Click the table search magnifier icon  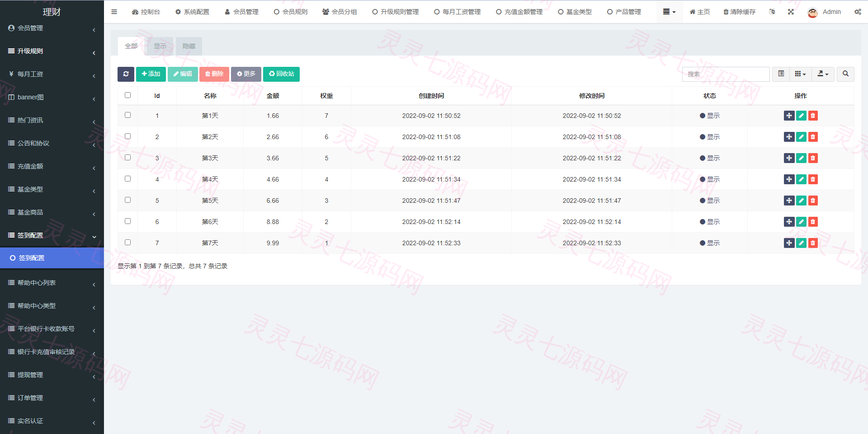845,74
